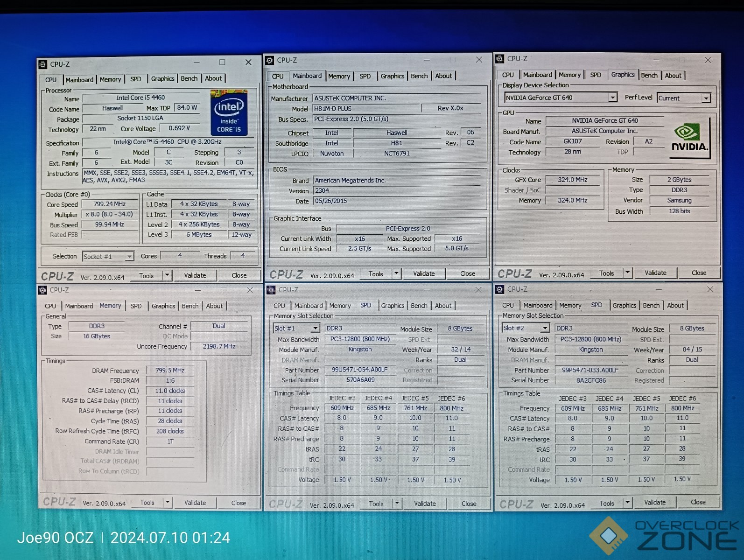Click Close in the Graphics window
The width and height of the screenshot is (744, 560).
699,273
